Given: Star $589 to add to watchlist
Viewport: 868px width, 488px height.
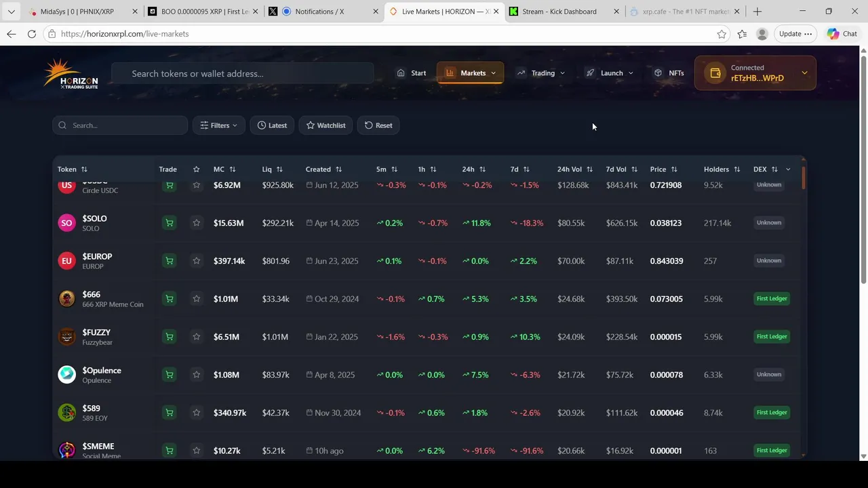Looking at the screenshot, I should [196, 413].
